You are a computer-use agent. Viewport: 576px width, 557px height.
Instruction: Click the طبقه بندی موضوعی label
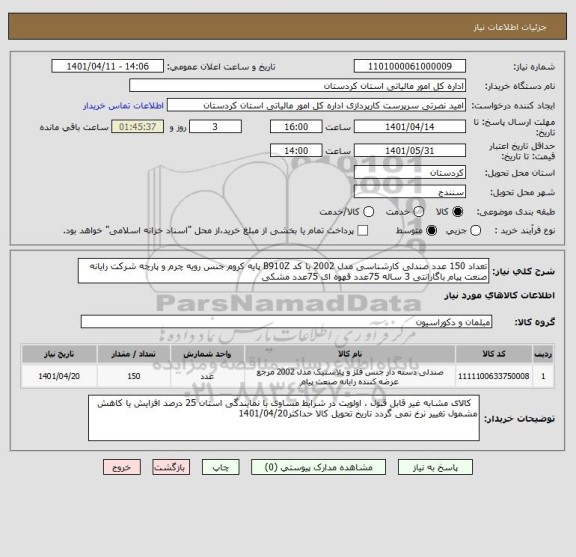pos(516,212)
